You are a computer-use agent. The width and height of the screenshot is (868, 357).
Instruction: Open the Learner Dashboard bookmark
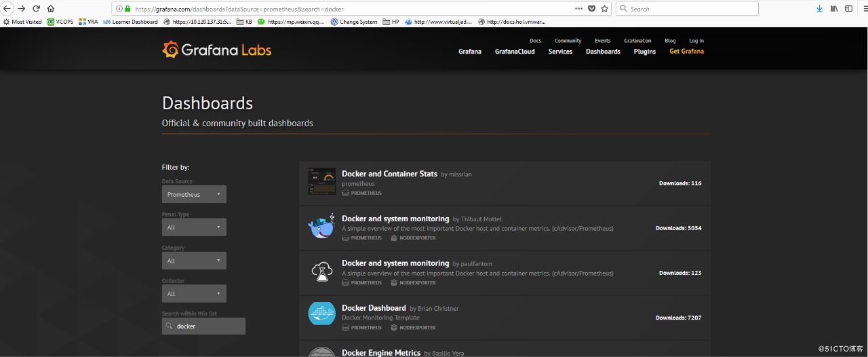[x=130, y=22]
